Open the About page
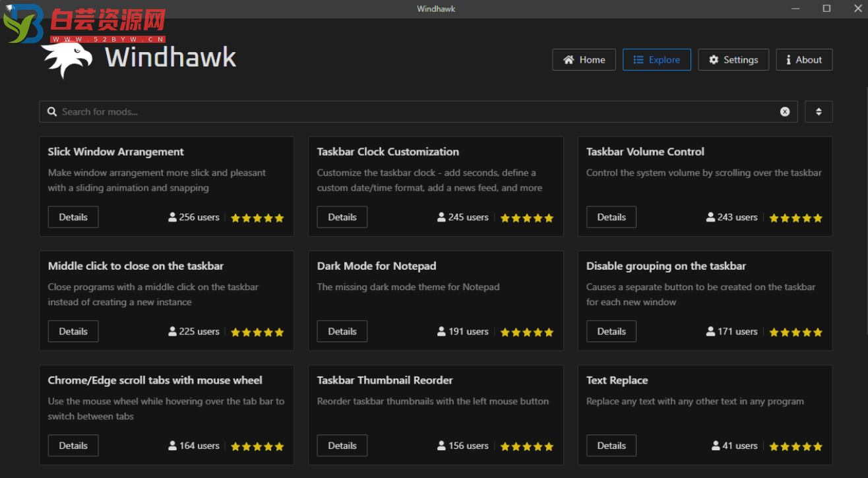Image resolution: width=868 pixels, height=478 pixels. tap(804, 59)
